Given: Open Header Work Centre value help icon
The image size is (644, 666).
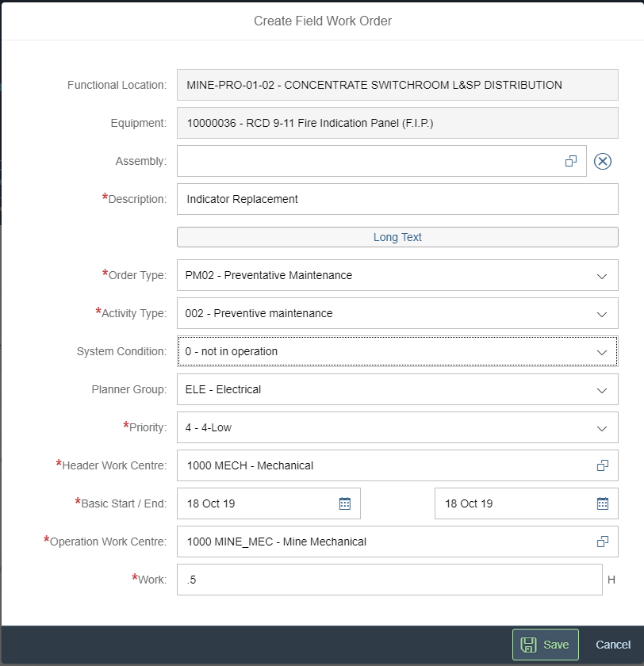Looking at the screenshot, I should (603, 465).
